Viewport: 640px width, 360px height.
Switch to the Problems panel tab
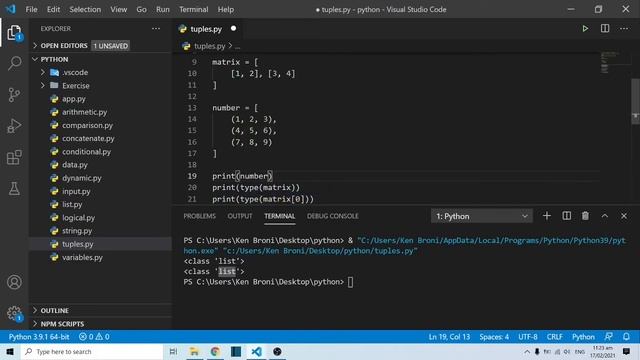click(x=199, y=216)
